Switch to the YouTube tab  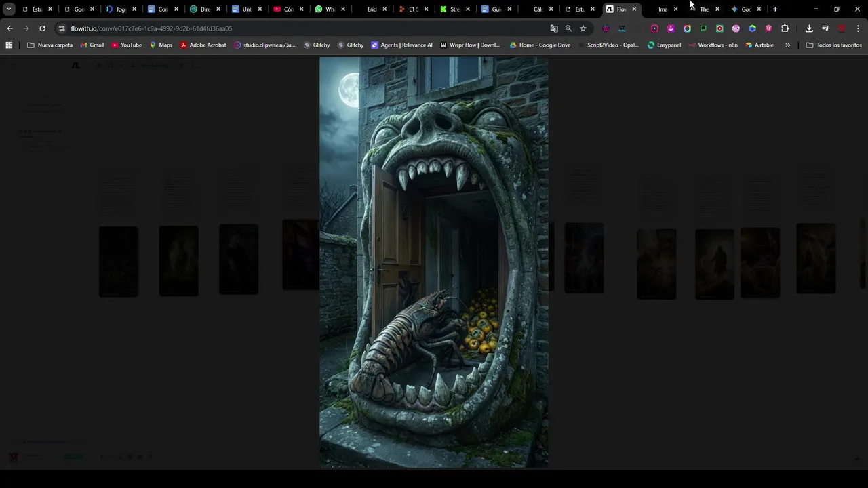[283, 9]
